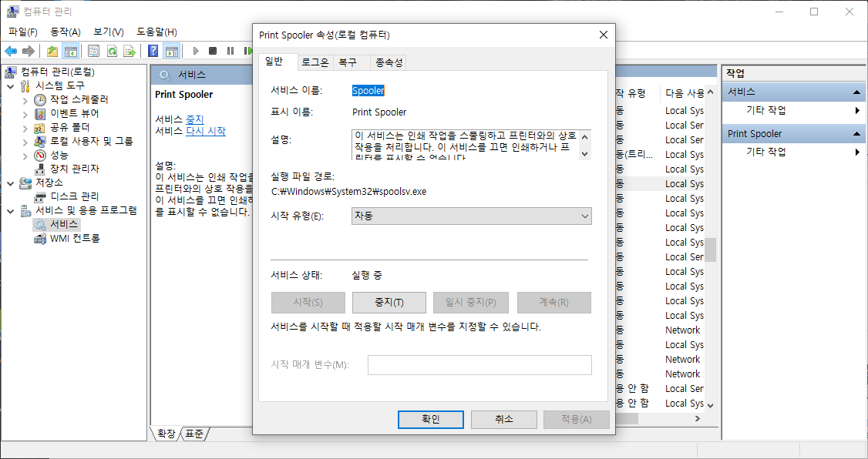Expand the Performance (성능) chevron
Viewport: 868px width, 459px height.
[x=25, y=156]
